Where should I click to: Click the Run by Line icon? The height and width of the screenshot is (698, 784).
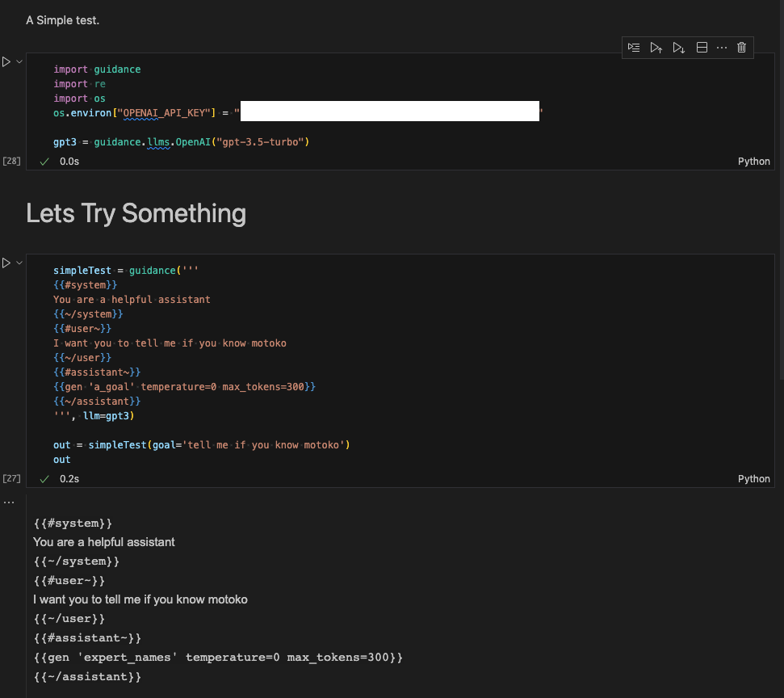pos(634,47)
